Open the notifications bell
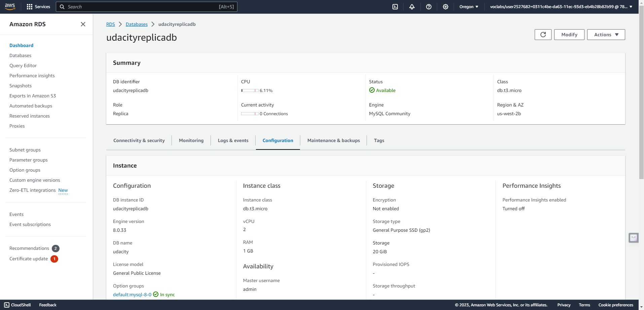 tap(412, 7)
